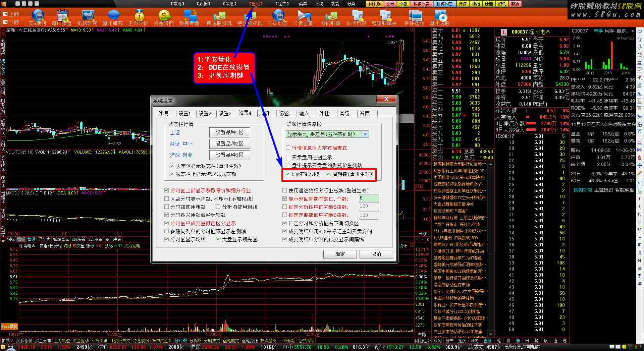
Task: Enable 行情信息区大字布局模式 checkbox
Action: coord(288,148)
